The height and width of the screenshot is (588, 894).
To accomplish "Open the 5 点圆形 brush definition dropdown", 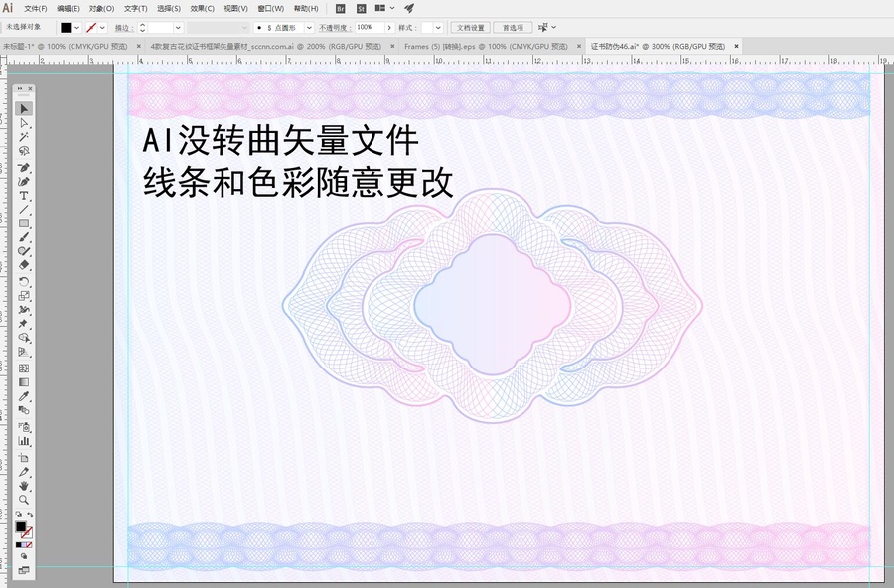I will point(309,28).
